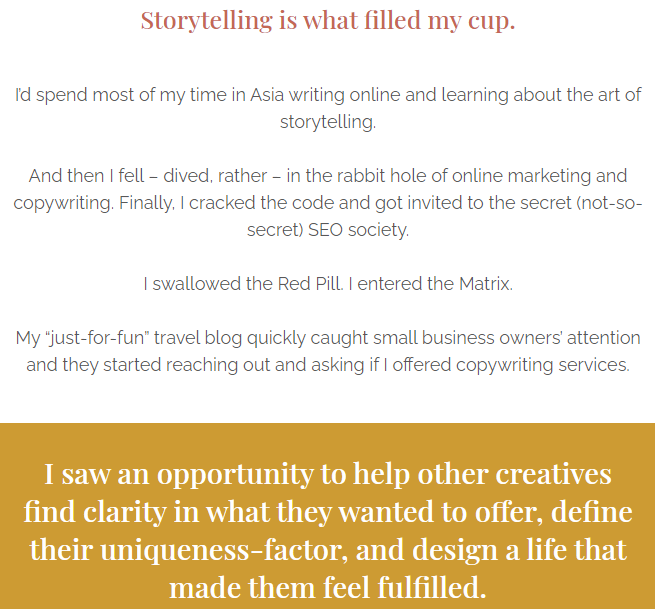Screen dimensions: 655x609
Task: Click the word 'Asia' in the first paragraph
Action: pos(267,95)
